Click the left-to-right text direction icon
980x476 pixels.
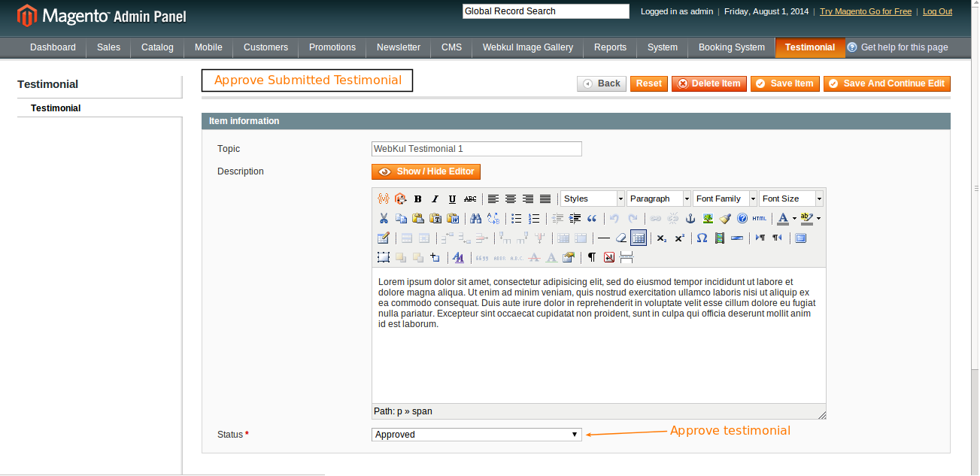760,238
